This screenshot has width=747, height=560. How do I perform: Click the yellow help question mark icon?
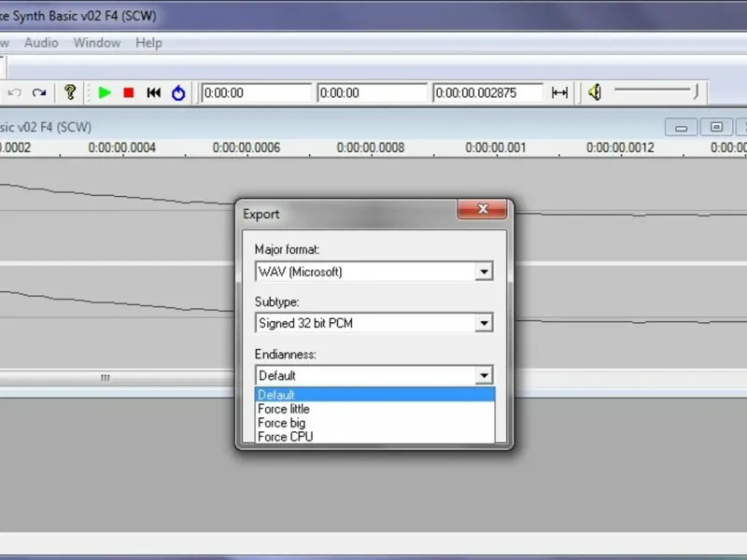[x=70, y=91]
